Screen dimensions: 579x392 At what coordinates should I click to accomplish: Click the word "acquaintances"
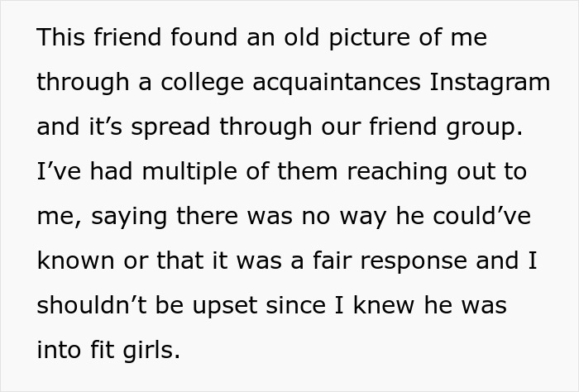point(340,83)
